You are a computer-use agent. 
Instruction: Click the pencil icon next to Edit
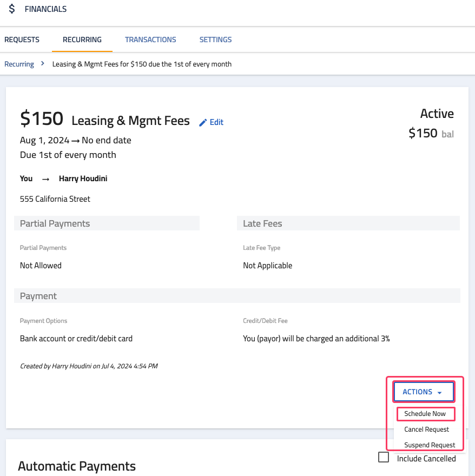[x=203, y=122]
